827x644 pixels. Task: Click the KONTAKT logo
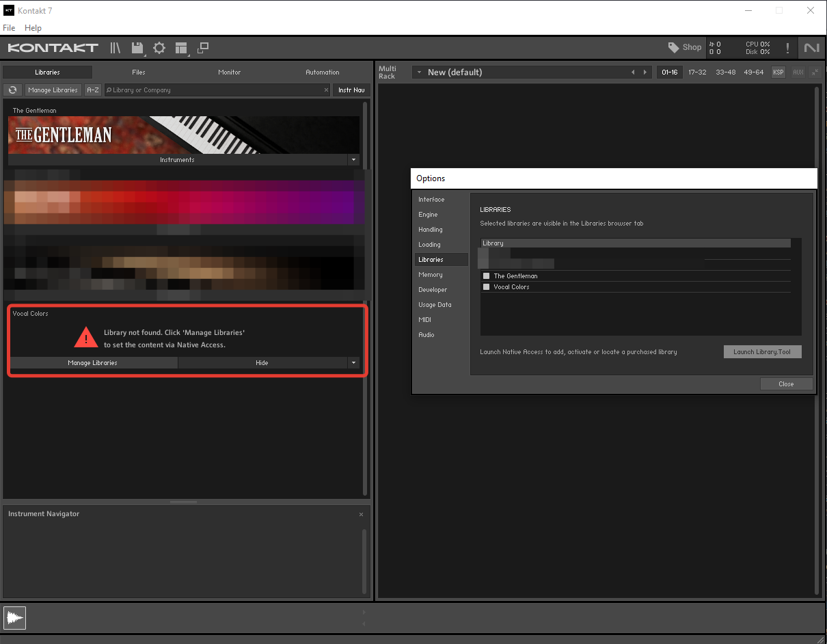(53, 48)
